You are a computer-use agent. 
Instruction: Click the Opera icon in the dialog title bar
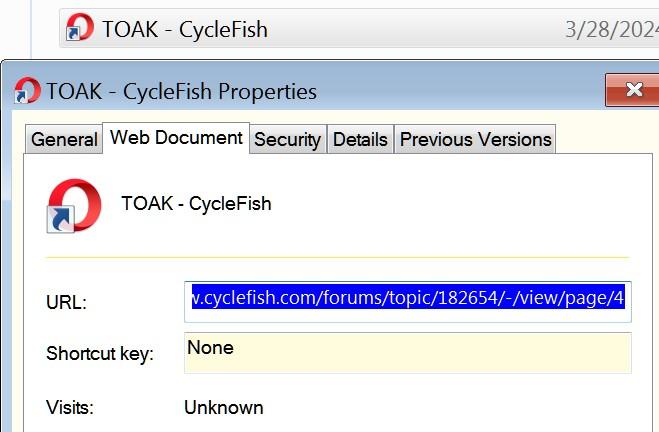click(x=27, y=90)
